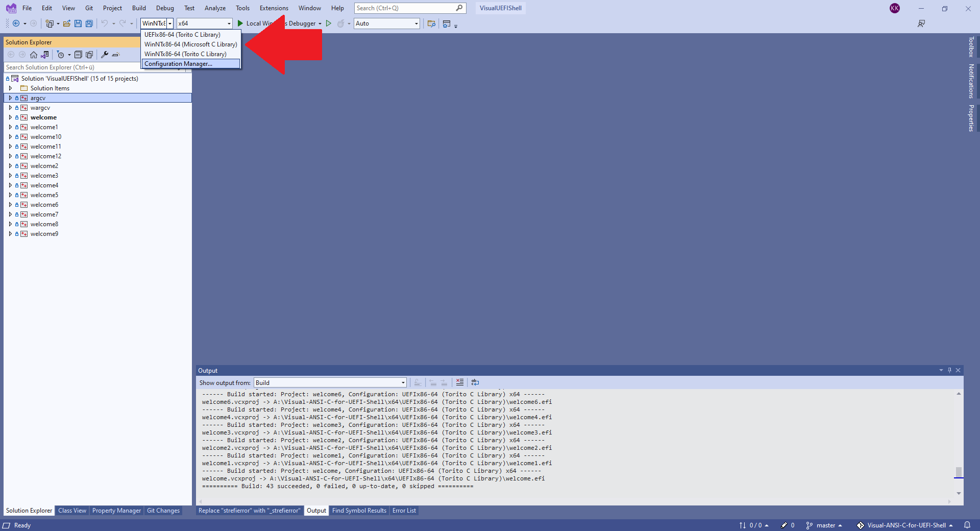The height and width of the screenshot is (531, 980).
Task: Click the New Project toolbar icon
Action: [x=50, y=23]
